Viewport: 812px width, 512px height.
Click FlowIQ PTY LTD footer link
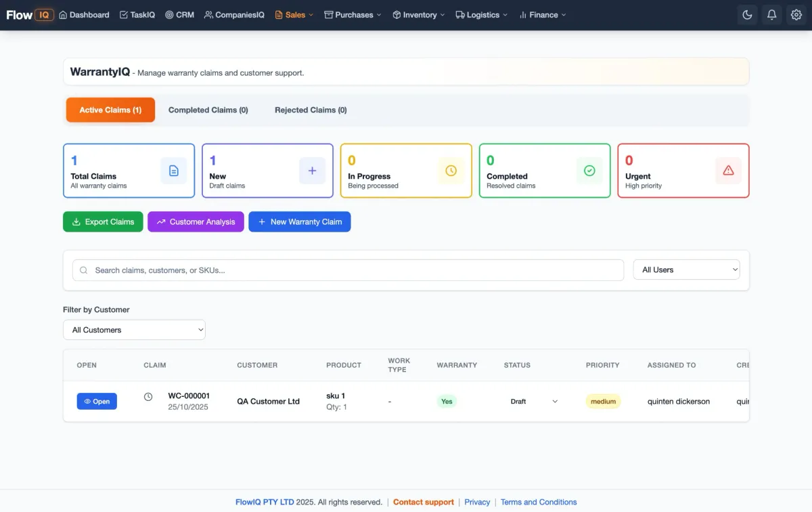265,502
